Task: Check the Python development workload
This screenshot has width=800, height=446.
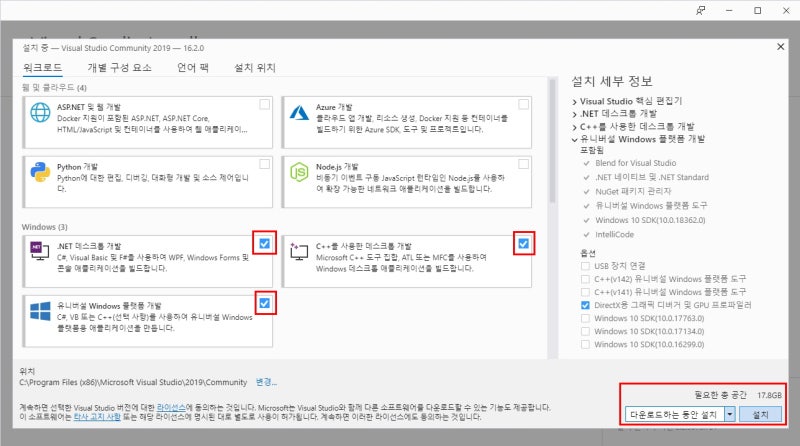Action: pos(265,164)
